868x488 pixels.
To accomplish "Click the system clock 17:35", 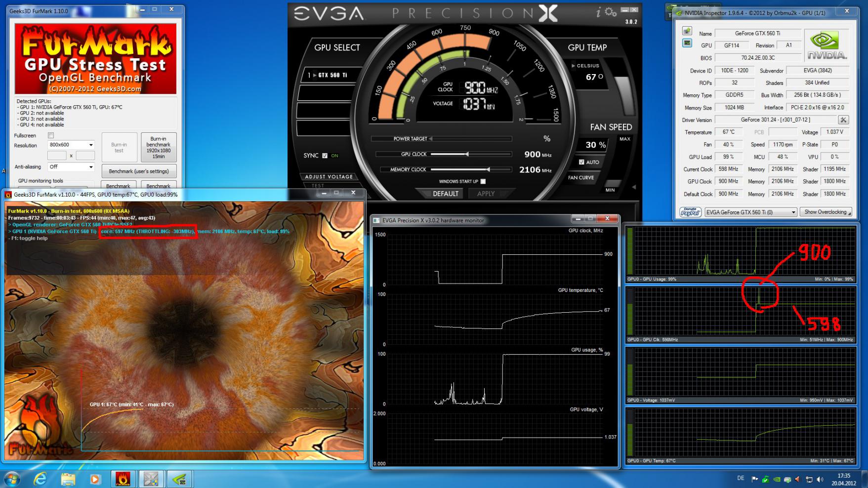I will coord(844,476).
